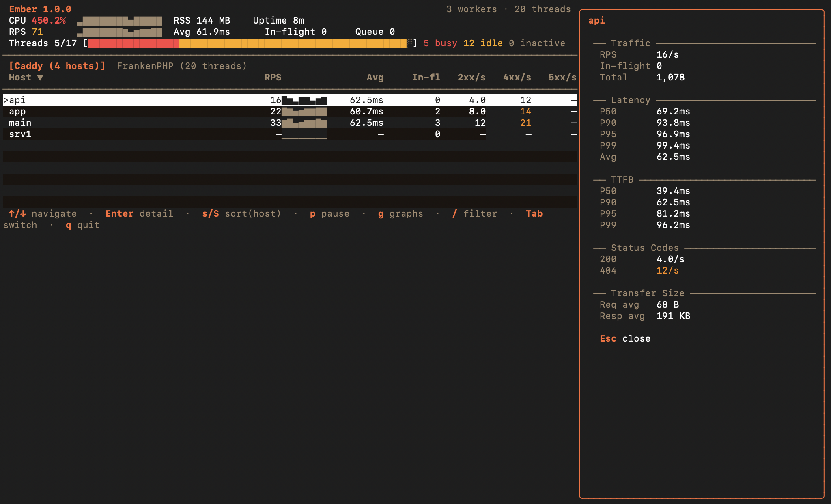Screen dimensions: 831x504
Task: Click the Avg column header
Action: 375,78
